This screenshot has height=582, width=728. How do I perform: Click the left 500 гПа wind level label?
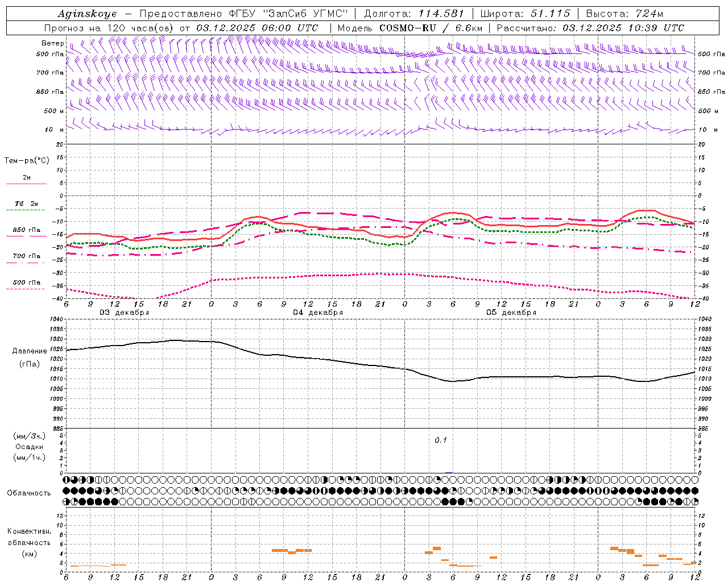tap(50, 54)
